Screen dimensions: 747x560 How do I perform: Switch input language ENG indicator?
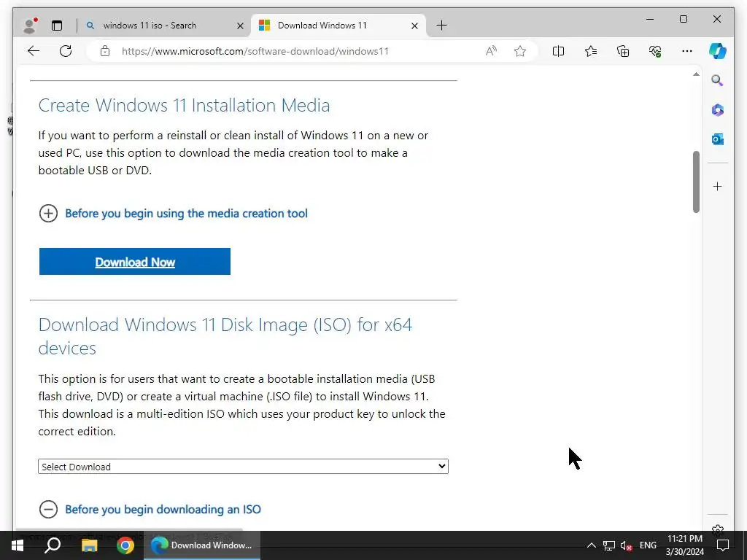pyautogui.click(x=648, y=545)
